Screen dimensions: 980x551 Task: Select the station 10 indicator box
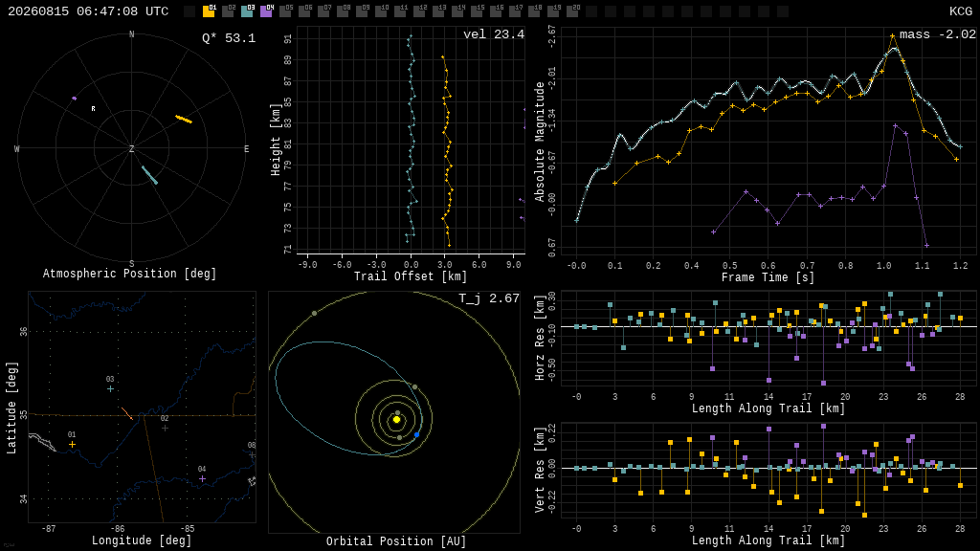[x=381, y=11]
